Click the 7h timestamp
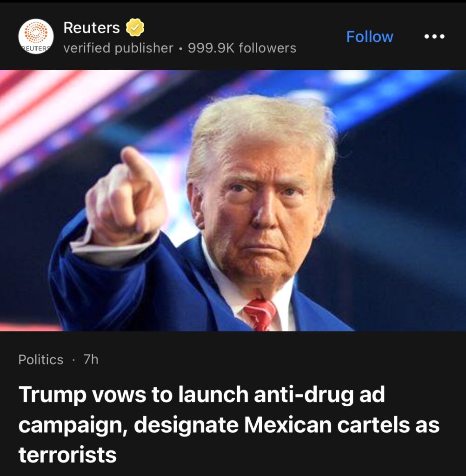The width and height of the screenshot is (466, 476). point(91,359)
